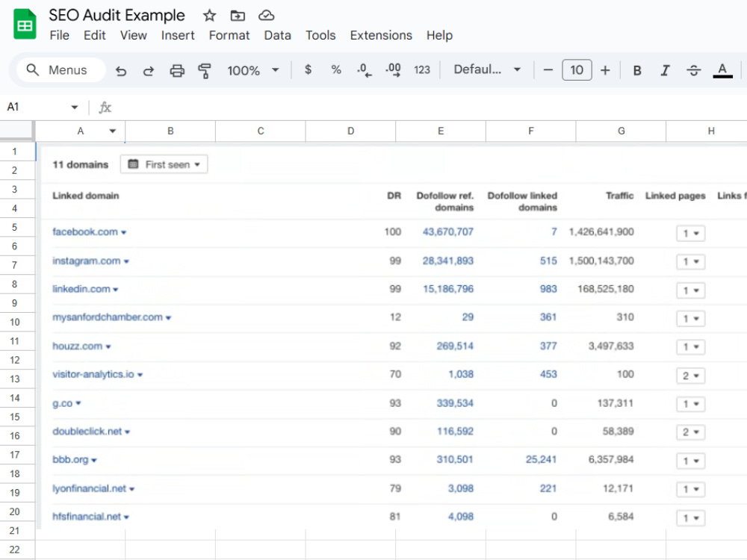Star this SEO Audit Example document
The height and width of the screenshot is (560, 747).
209,16
